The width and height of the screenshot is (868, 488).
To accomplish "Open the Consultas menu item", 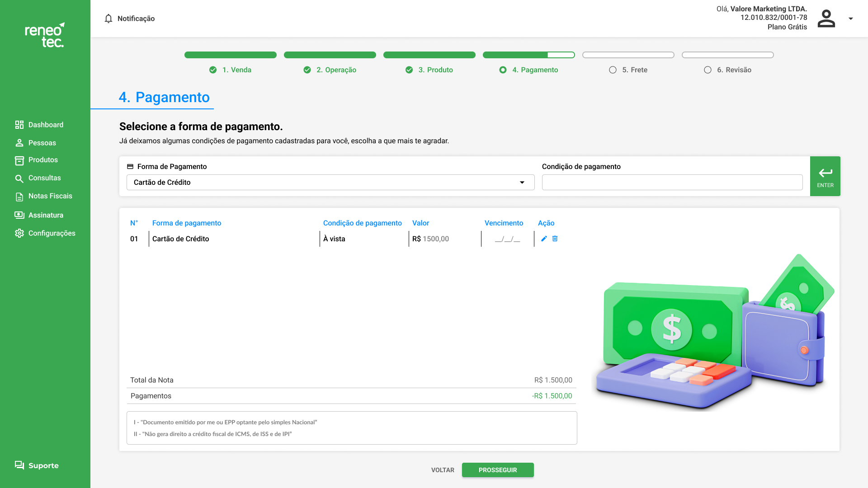I will coord(44,178).
